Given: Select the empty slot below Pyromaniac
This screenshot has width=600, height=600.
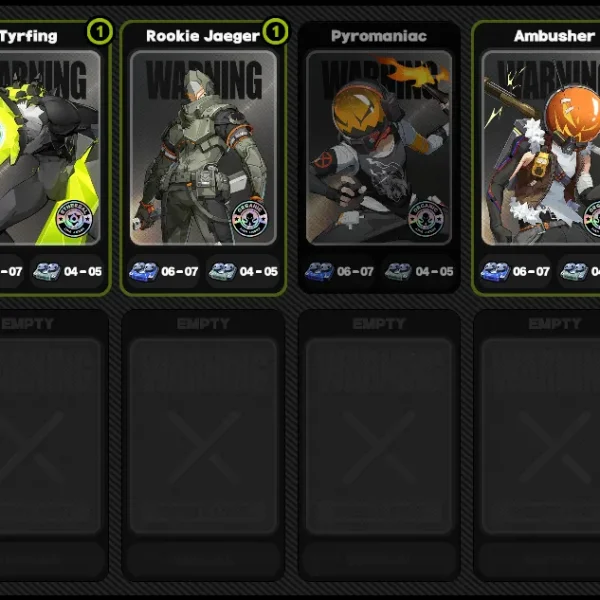Looking at the screenshot, I should point(379,445).
